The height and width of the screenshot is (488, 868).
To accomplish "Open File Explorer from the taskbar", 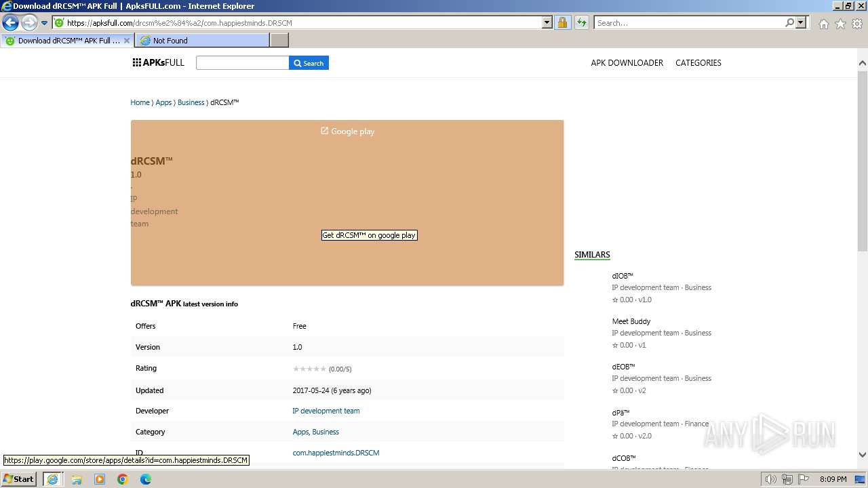I will click(77, 479).
